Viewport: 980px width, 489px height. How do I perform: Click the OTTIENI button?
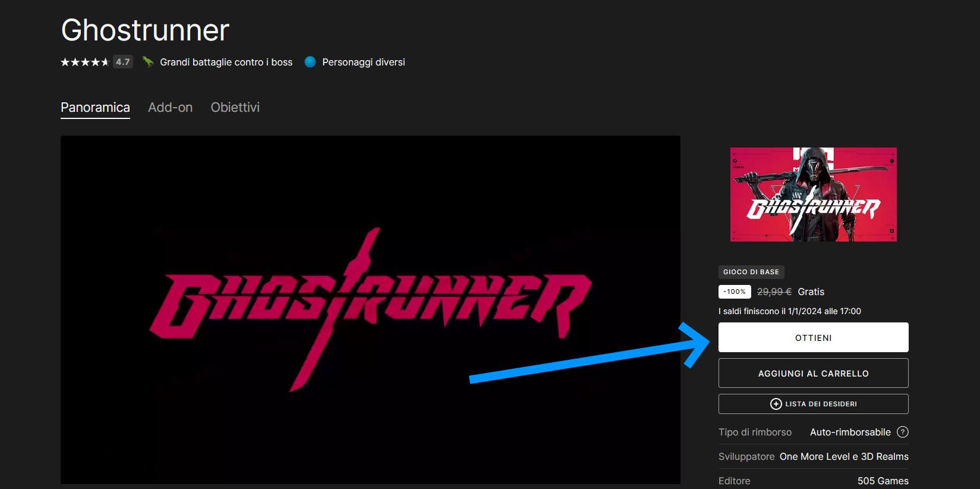813,337
